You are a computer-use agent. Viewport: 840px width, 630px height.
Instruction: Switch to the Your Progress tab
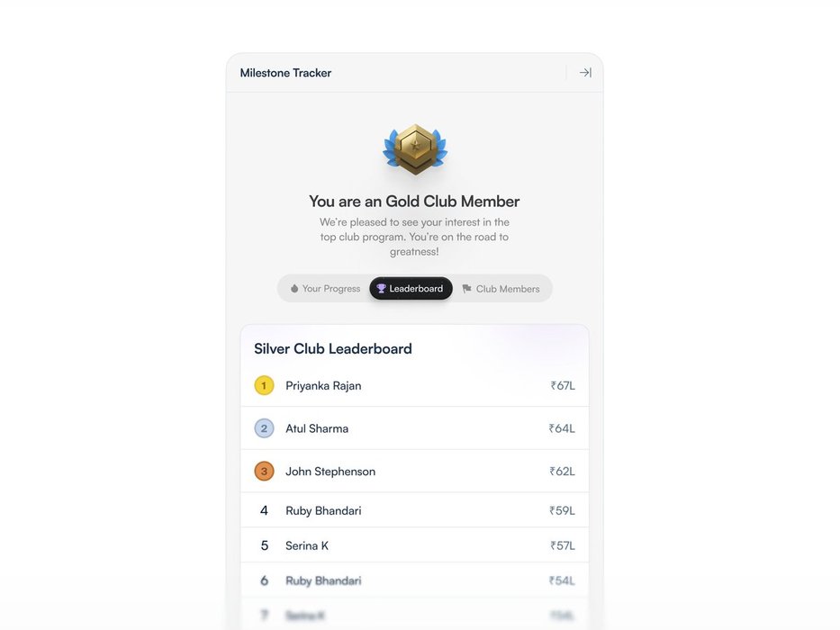click(x=325, y=289)
